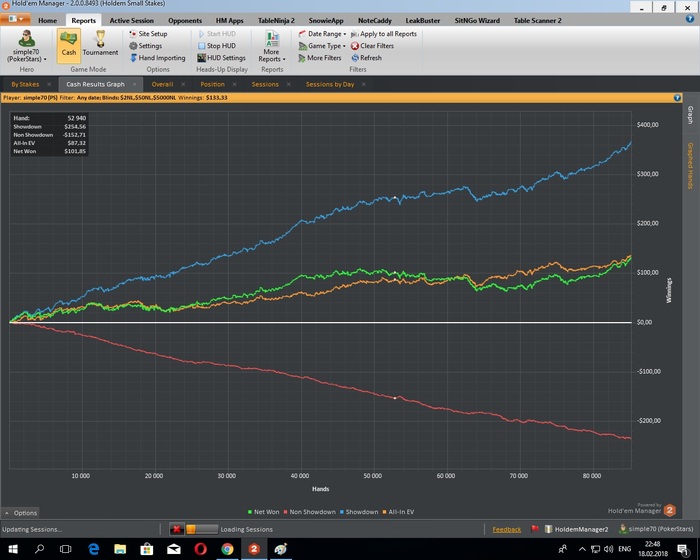This screenshot has height=560, width=700.
Task: Switch to the Active Session tab
Action: tap(131, 21)
